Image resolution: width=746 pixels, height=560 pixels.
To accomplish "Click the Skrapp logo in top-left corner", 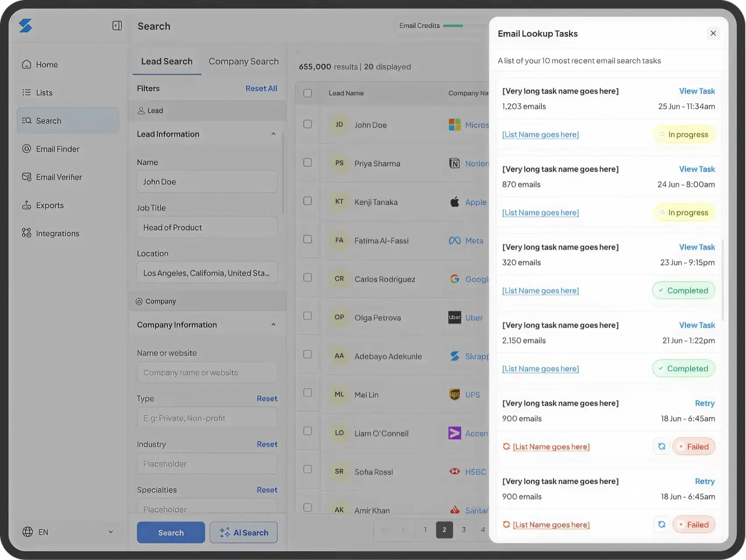I will click(x=25, y=26).
